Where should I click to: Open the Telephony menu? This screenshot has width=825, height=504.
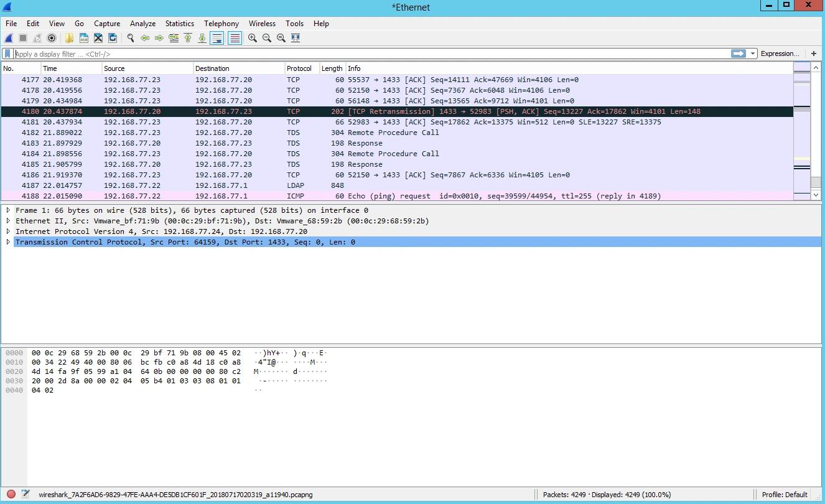point(221,24)
